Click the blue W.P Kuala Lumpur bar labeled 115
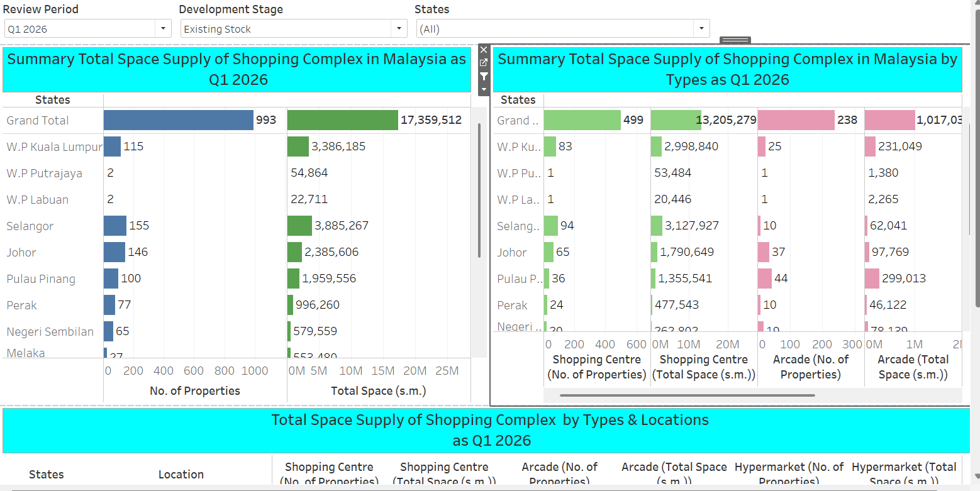 pos(112,146)
